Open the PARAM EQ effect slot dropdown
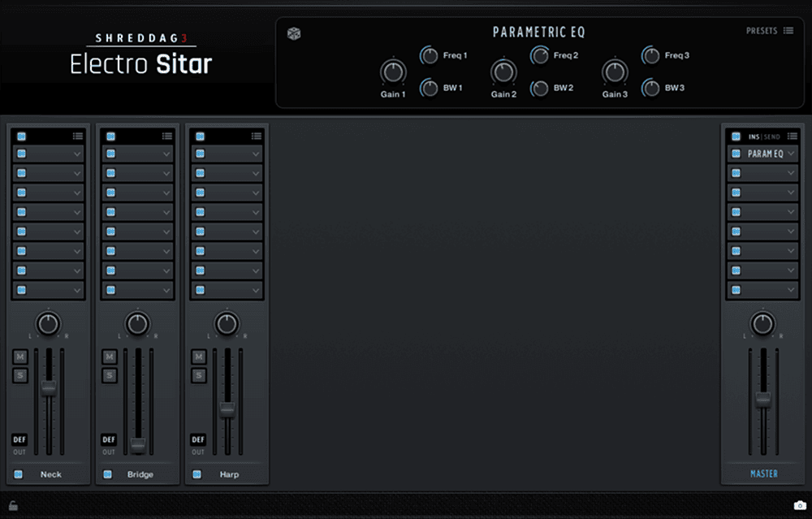 tap(790, 154)
